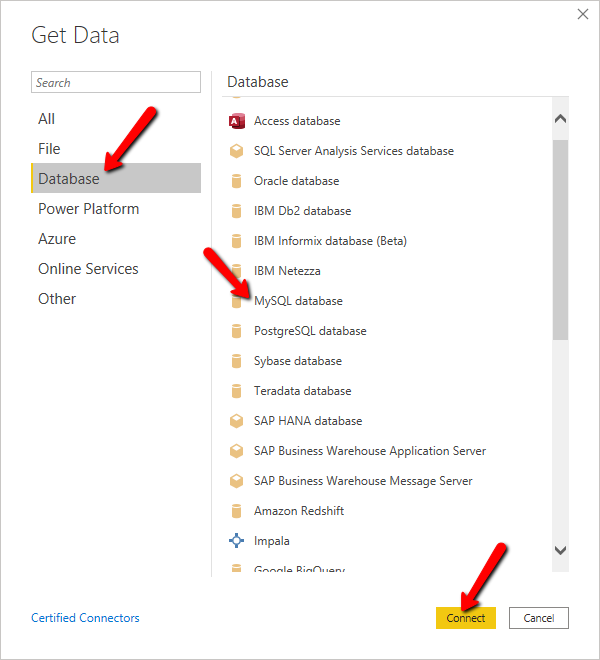The width and height of the screenshot is (600, 660).
Task: Click the SAP HANA database cube icon
Action: pos(237,421)
